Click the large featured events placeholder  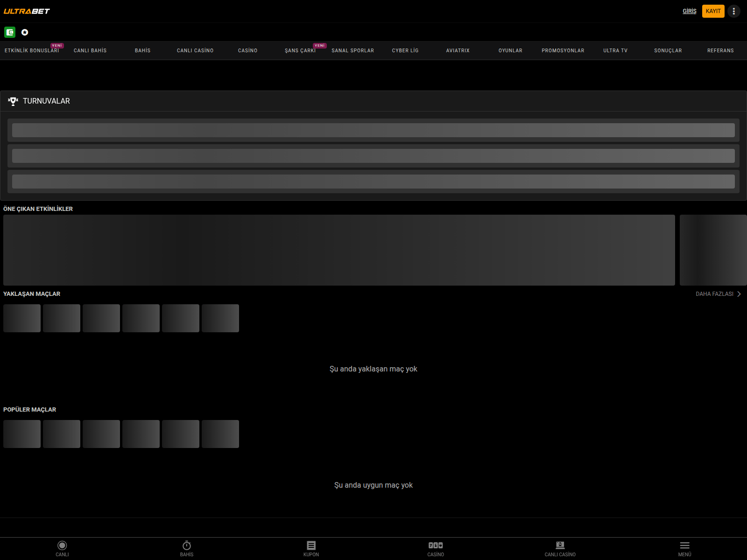[339, 250]
